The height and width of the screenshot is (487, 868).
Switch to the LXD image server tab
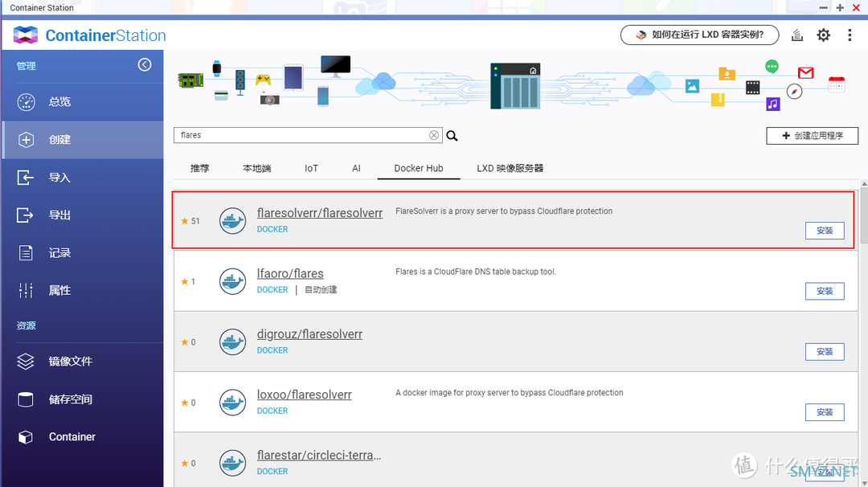(x=510, y=168)
